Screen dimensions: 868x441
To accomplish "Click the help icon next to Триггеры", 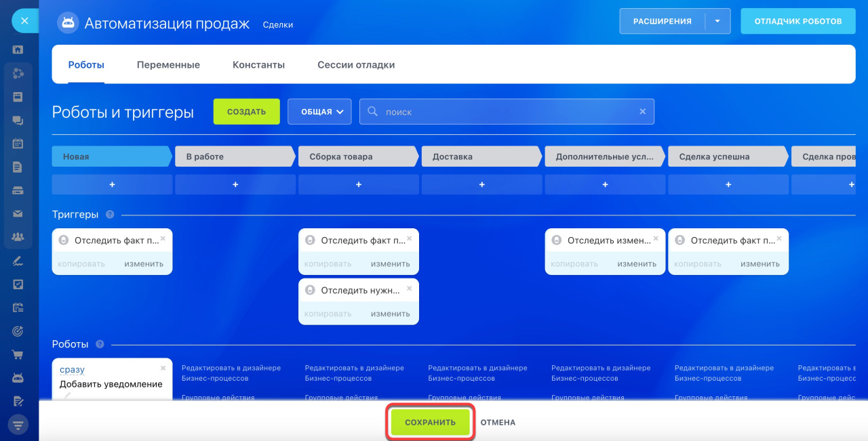I will (110, 215).
